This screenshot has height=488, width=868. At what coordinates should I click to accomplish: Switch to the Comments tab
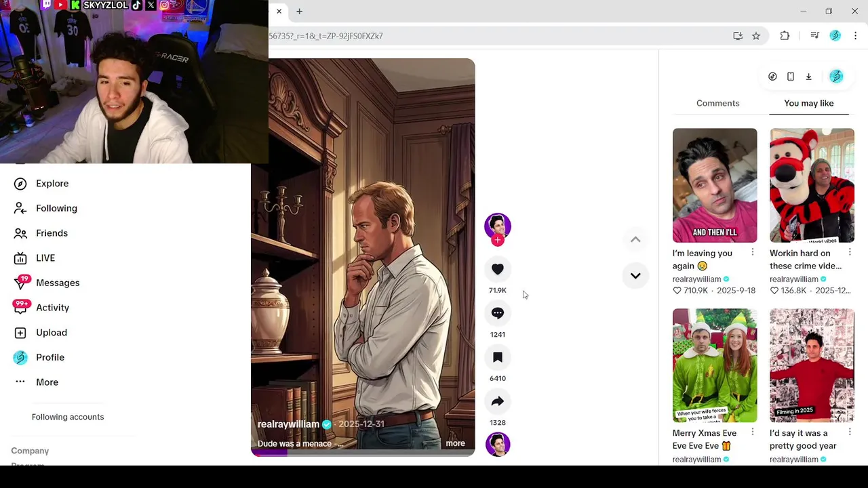(x=717, y=103)
